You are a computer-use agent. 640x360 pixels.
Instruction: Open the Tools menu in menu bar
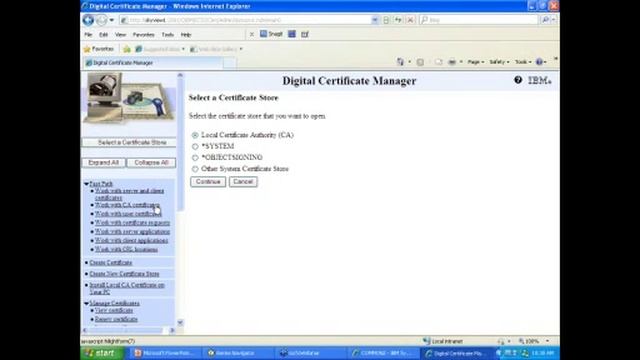pos(168,35)
